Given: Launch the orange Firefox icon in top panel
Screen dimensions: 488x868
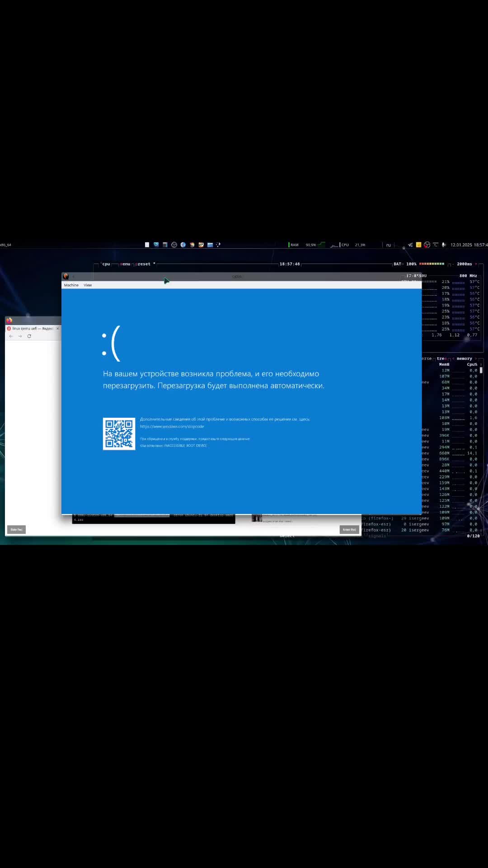Looking at the screenshot, I should (x=192, y=245).
